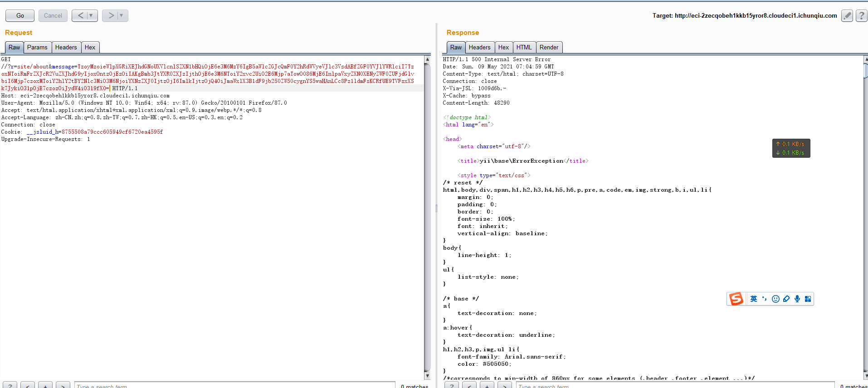Click the response pane search term field

(x=675, y=386)
